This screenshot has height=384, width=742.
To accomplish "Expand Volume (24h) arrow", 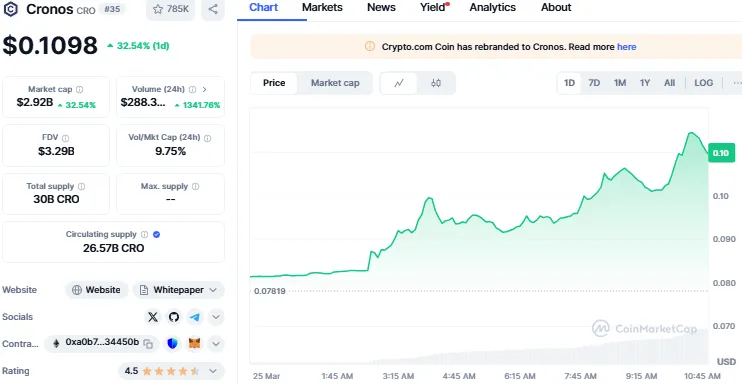I will tap(204, 89).
